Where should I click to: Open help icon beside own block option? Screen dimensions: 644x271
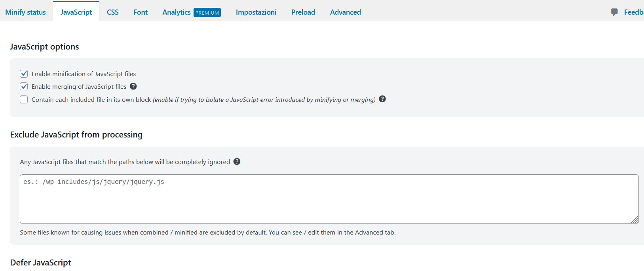[x=382, y=99]
